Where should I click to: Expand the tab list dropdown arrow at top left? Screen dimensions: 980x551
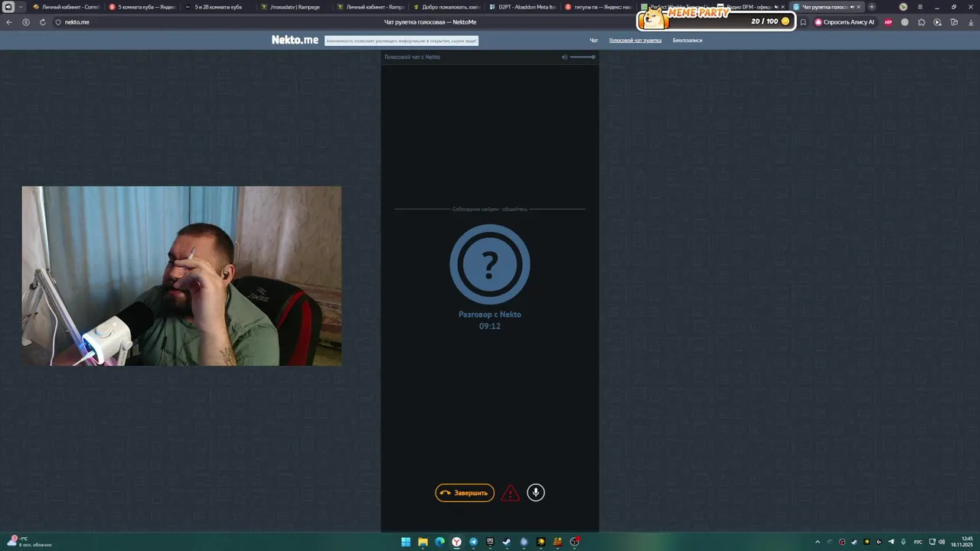tap(21, 7)
